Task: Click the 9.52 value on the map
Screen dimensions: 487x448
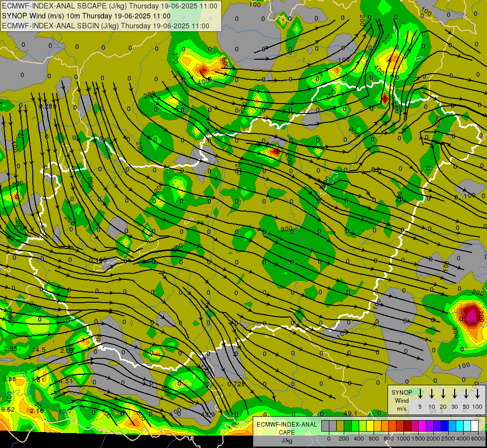Action: click(x=8, y=410)
